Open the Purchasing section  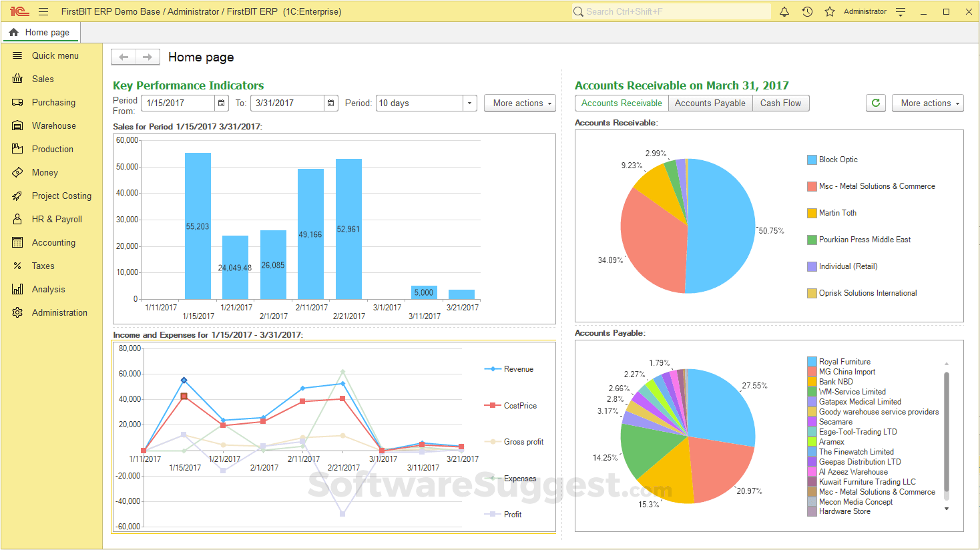(x=52, y=102)
